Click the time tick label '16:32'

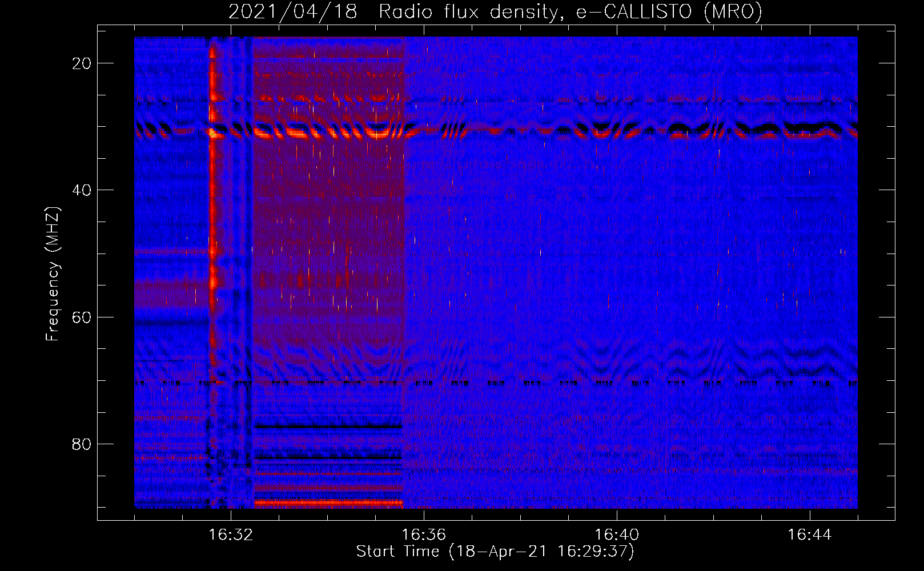tap(231, 535)
